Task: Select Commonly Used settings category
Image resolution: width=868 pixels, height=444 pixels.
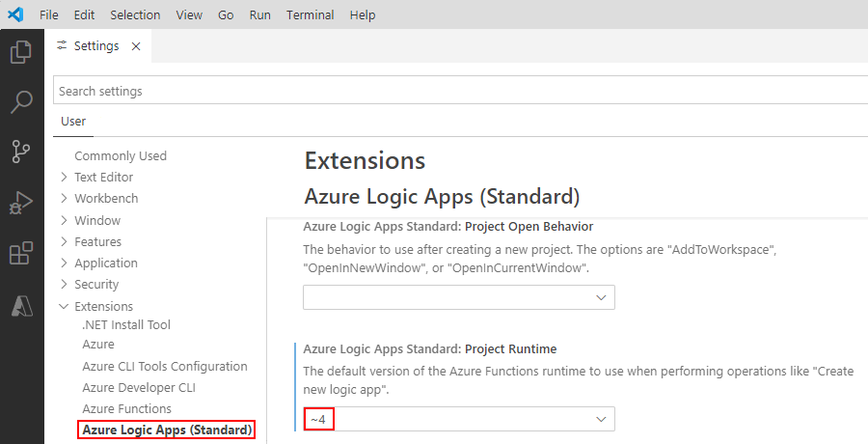Action: point(121,155)
